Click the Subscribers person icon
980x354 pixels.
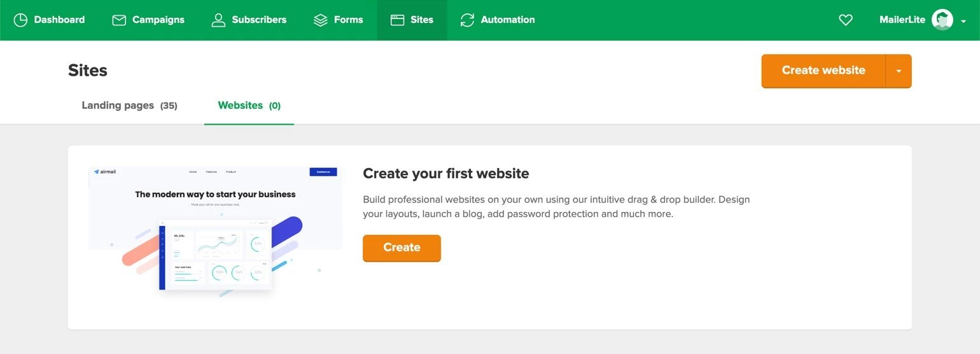point(219,20)
